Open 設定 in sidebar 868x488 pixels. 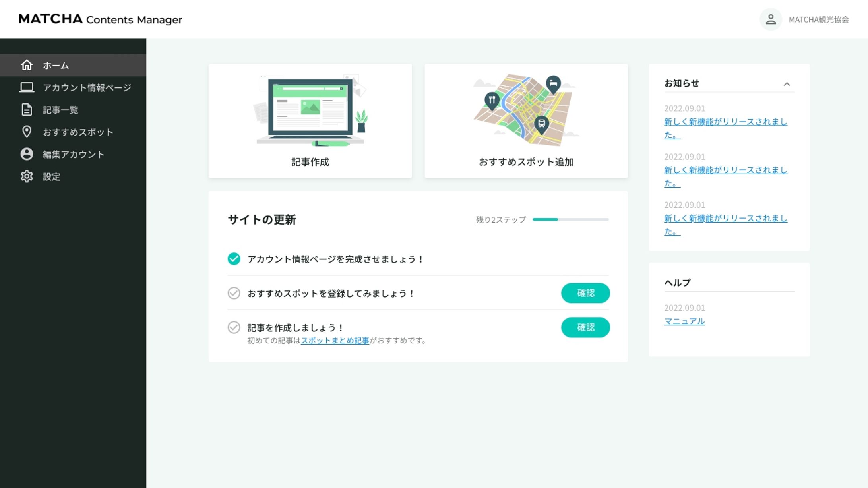coord(73,176)
